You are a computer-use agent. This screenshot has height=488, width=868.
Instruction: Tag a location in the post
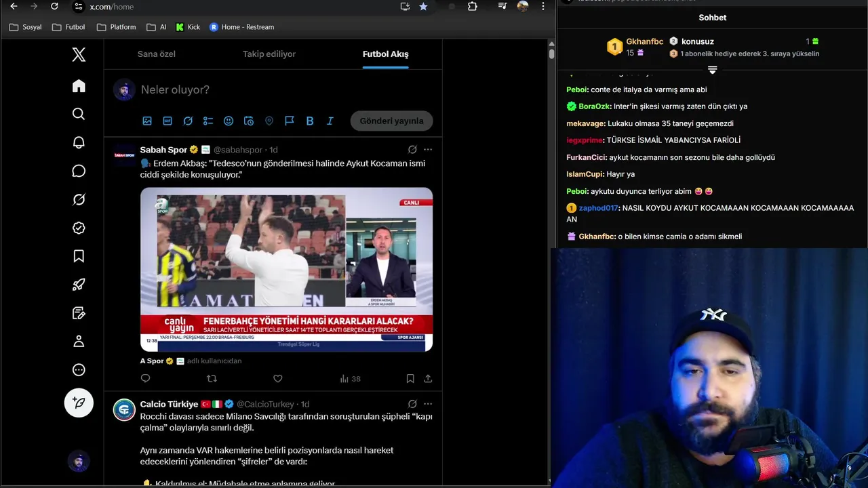click(x=269, y=121)
